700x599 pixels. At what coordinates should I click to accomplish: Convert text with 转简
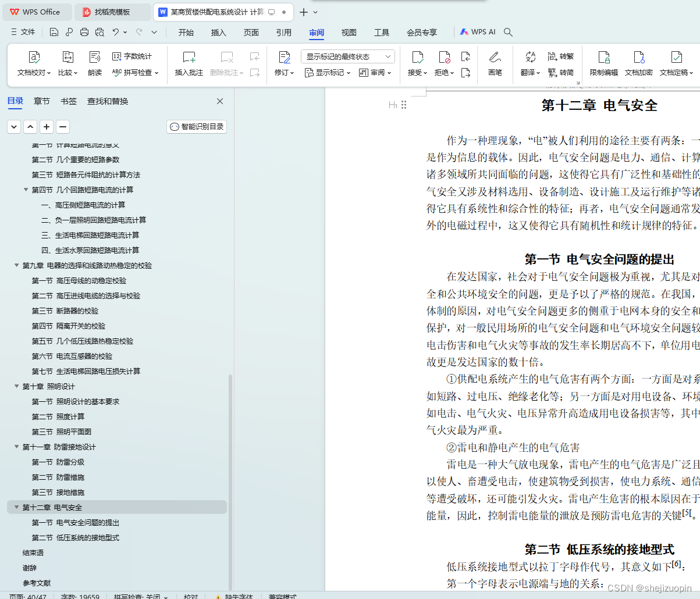[x=561, y=73]
